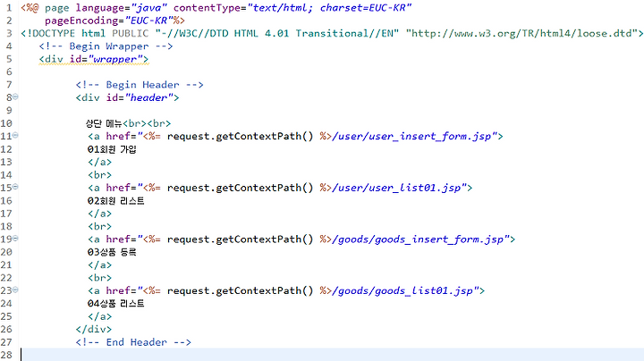Click the "상단 메뉴" text on line 10
This screenshot has width=644, height=361.
(x=104, y=123)
